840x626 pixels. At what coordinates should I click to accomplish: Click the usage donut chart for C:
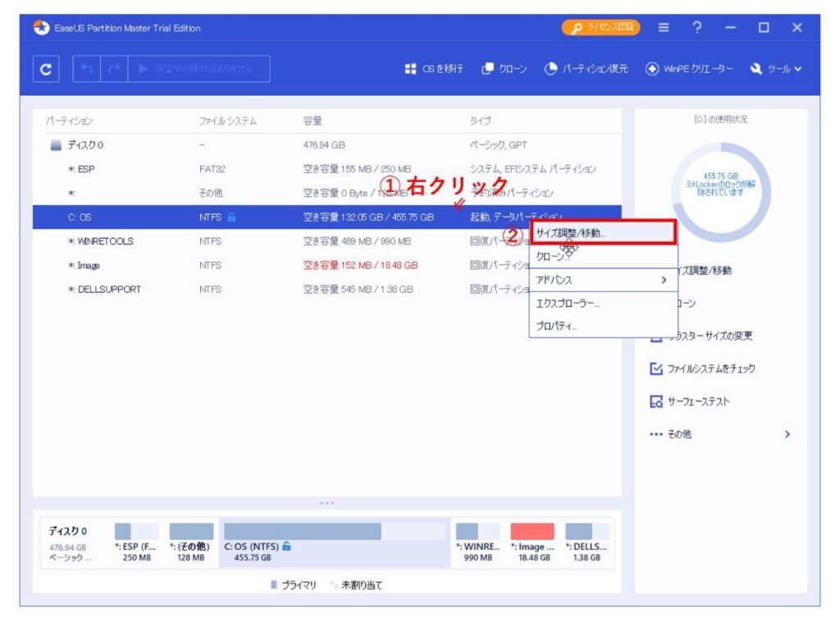(720, 192)
